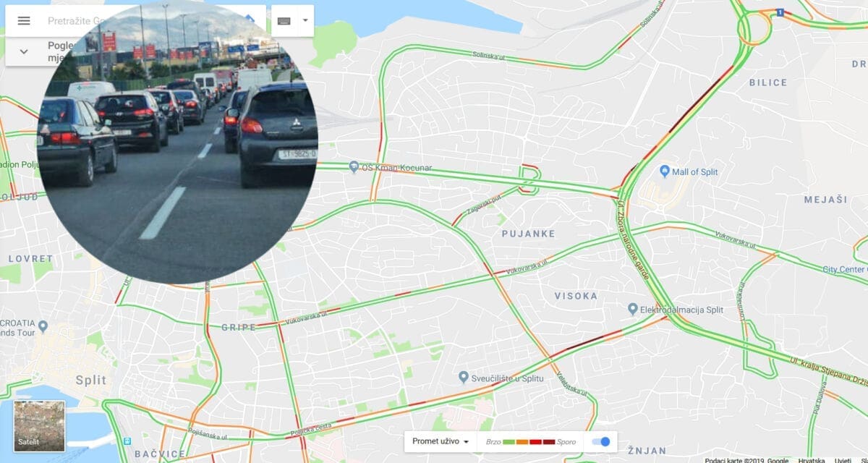Image resolution: width=868 pixels, height=463 pixels.
Task: Select the Mall of Split pin
Action: click(665, 171)
